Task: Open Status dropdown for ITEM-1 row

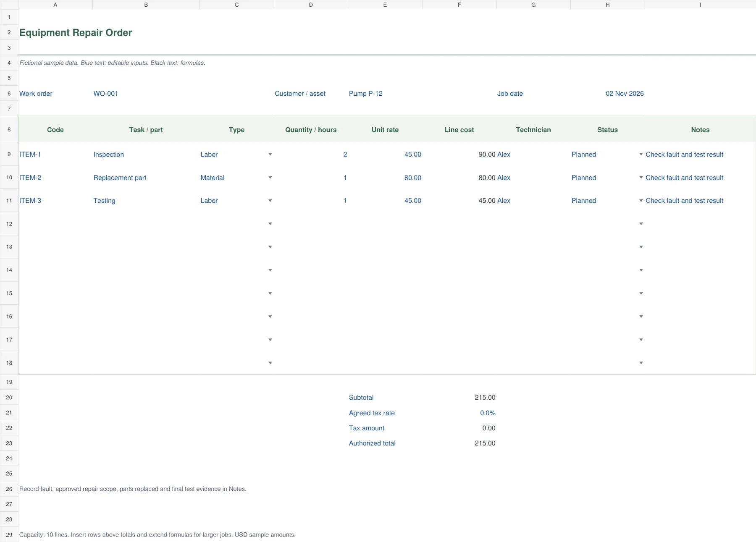Action: click(641, 154)
